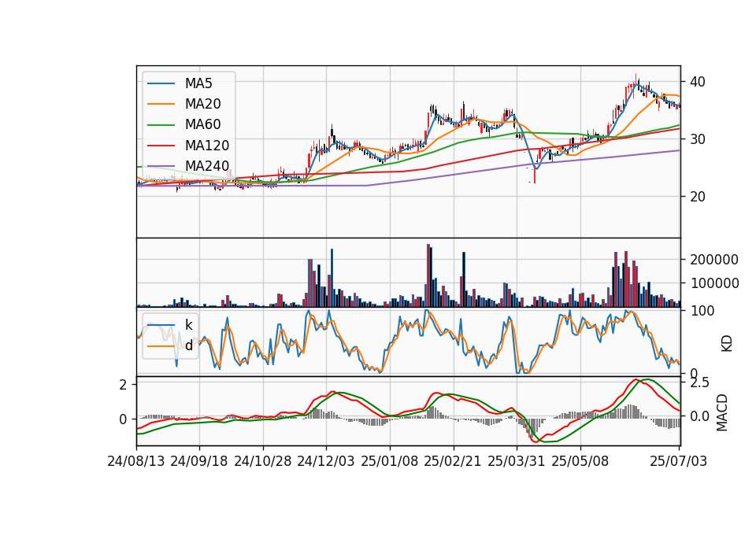Click the 25/02/21 date axis label
This screenshot has height=543, width=756.
pyautogui.click(x=453, y=461)
